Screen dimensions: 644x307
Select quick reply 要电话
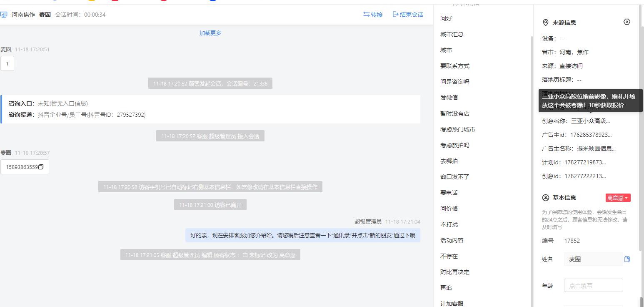(449, 193)
